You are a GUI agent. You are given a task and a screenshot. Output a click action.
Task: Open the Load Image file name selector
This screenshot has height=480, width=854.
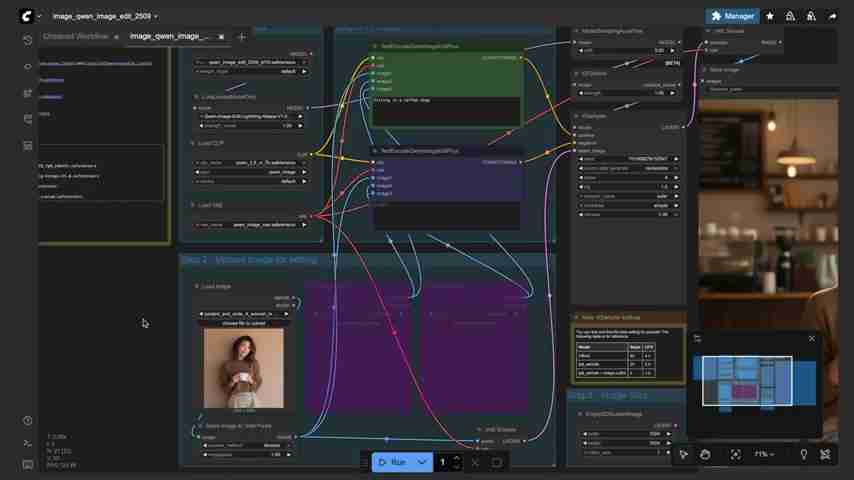[x=243, y=314]
